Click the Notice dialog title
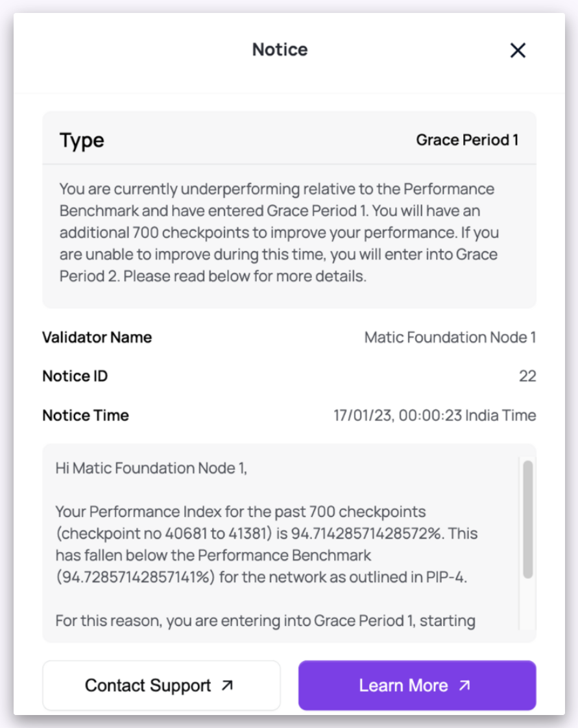Screen dimensions: 578x728 tap(280, 50)
